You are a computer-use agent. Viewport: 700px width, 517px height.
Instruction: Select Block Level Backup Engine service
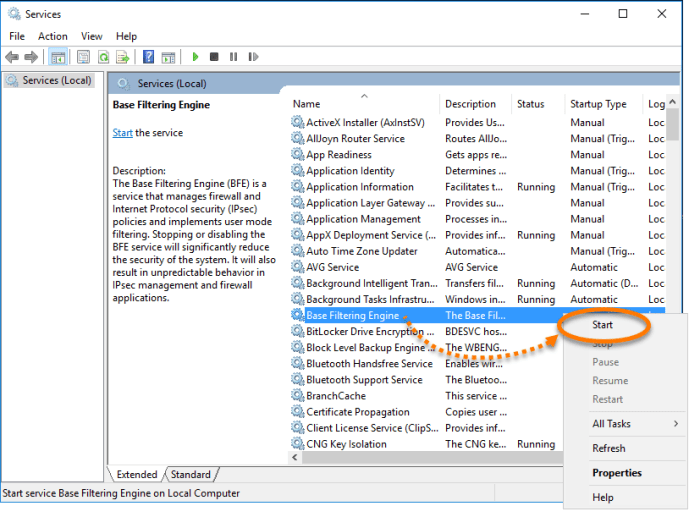tap(426, 347)
